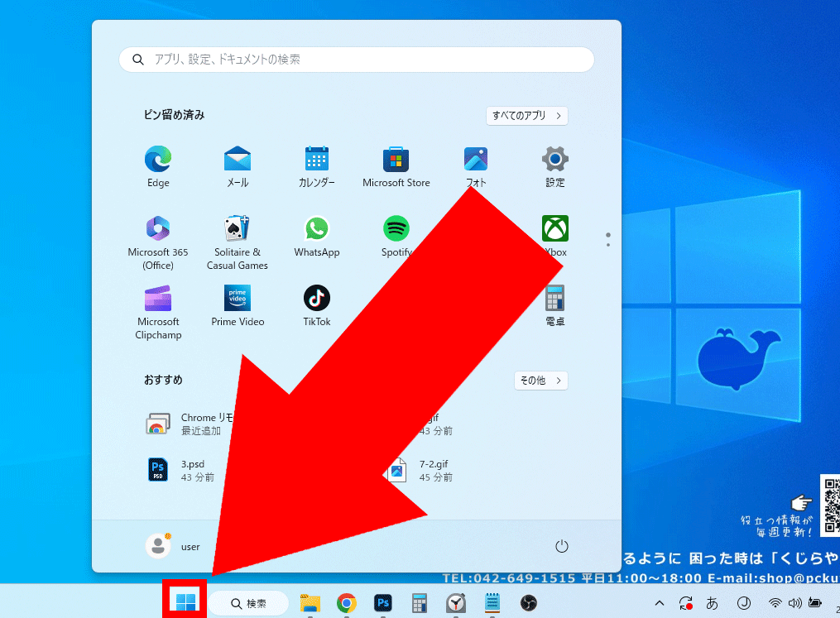Image resolution: width=840 pixels, height=618 pixels.
Task: Click the taskbar 検索 box
Action: point(248,604)
